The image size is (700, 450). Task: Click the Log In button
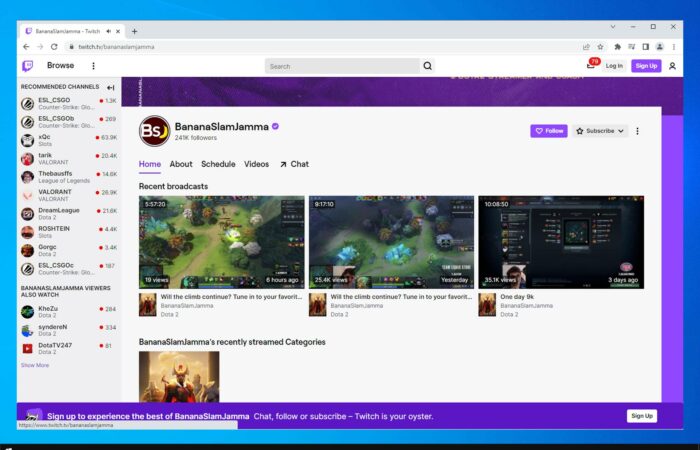tap(614, 66)
